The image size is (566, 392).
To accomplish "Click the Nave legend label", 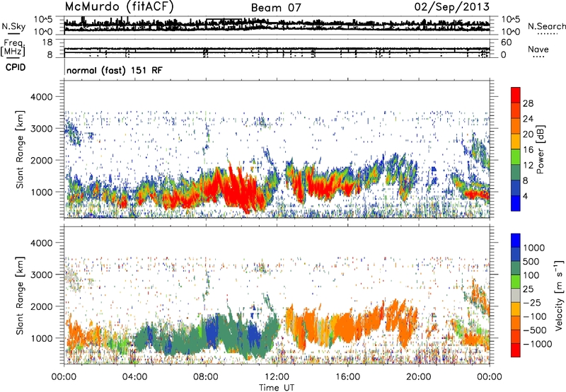I will [x=538, y=49].
